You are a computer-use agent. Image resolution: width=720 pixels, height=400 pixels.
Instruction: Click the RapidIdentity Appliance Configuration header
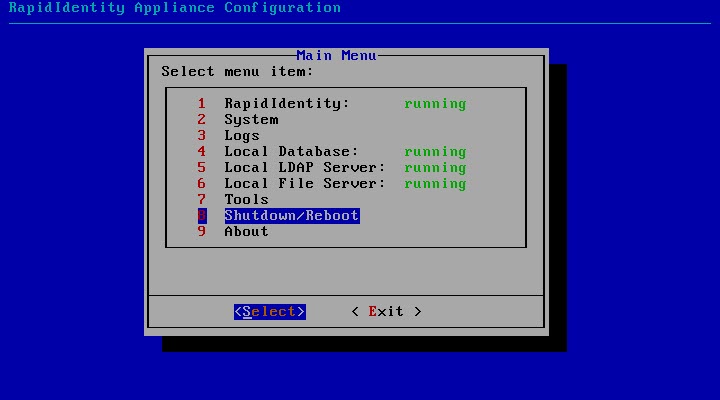point(175,8)
